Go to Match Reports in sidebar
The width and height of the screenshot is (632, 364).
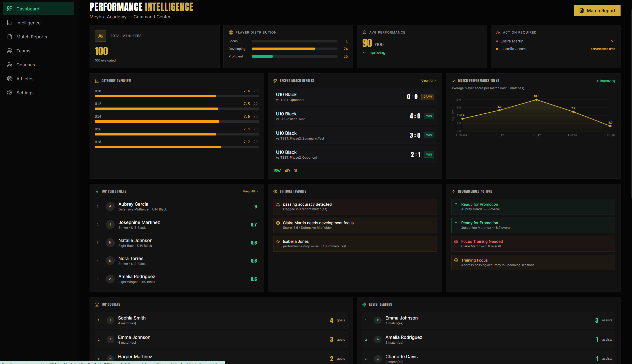pyautogui.click(x=38, y=37)
